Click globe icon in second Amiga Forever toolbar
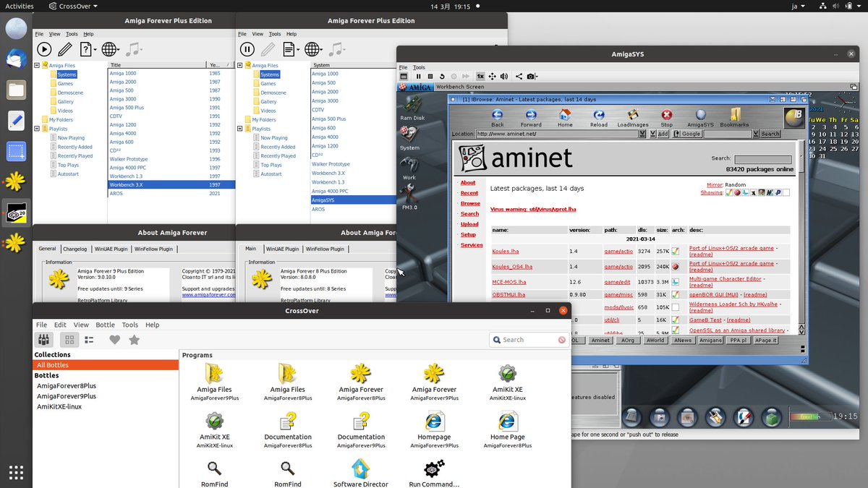 tap(312, 49)
